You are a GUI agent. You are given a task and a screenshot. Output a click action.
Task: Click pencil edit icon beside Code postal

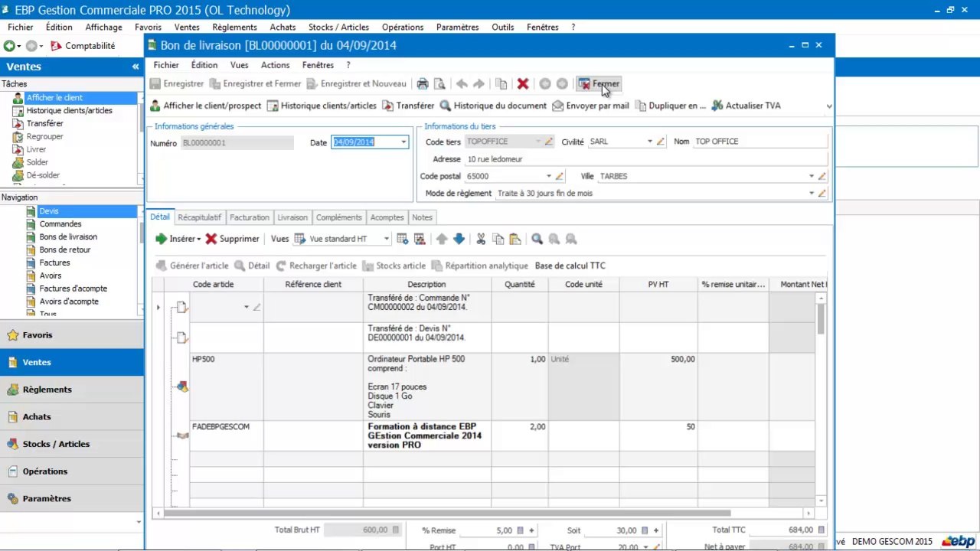tap(560, 176)
